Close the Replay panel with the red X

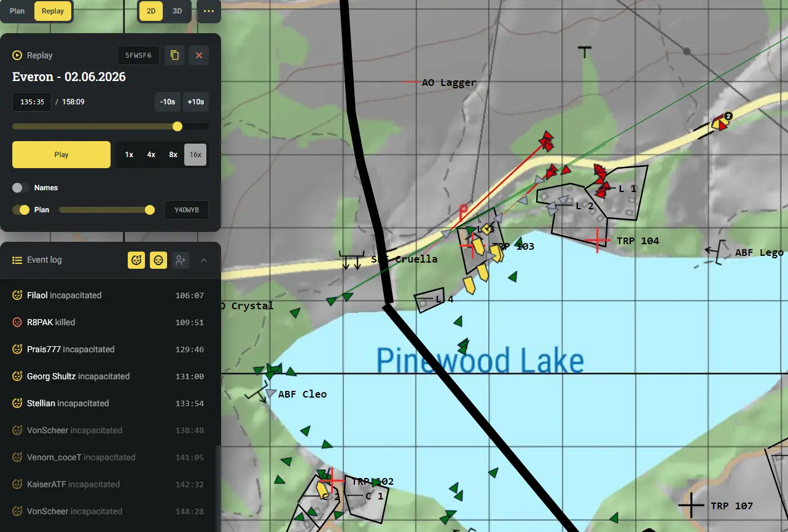tap(199, 55)
